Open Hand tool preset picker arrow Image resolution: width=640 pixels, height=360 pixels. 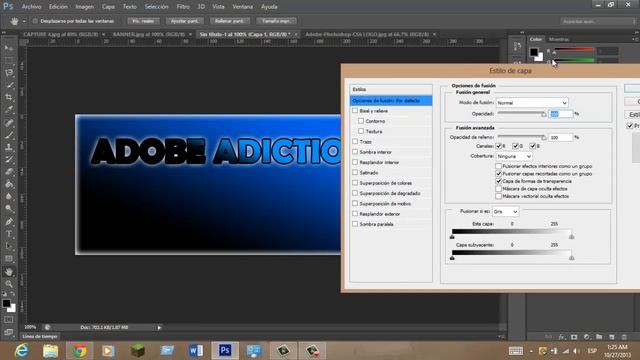[x=24, y=21]
